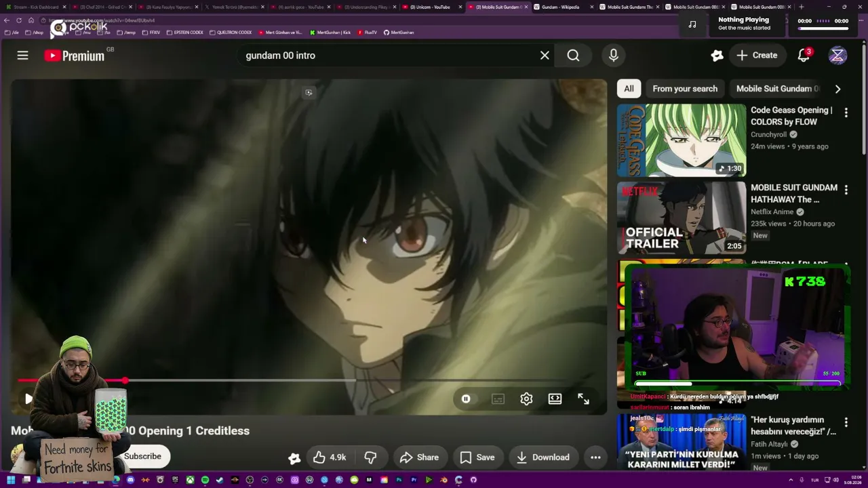The image size is (868, 488).
Task: Switch to the 'Stream - Kick Dashboard' browser tab
Action: 36,7
